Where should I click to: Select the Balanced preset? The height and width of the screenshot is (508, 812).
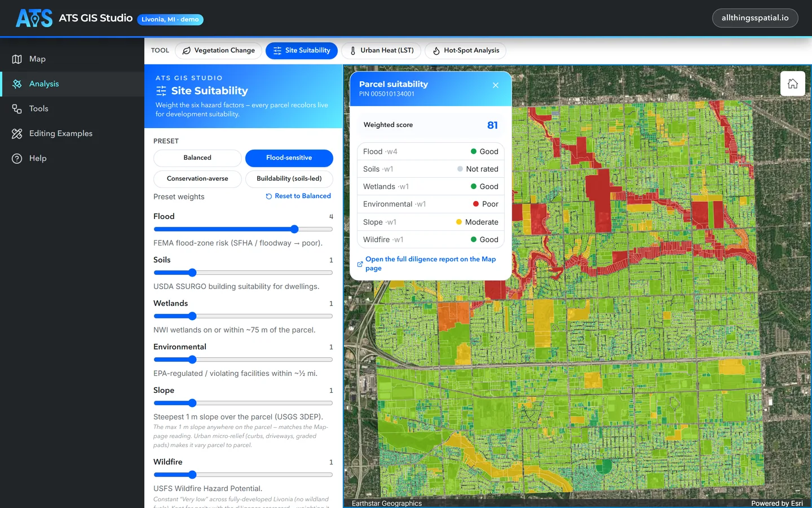[x=197, y=158]
